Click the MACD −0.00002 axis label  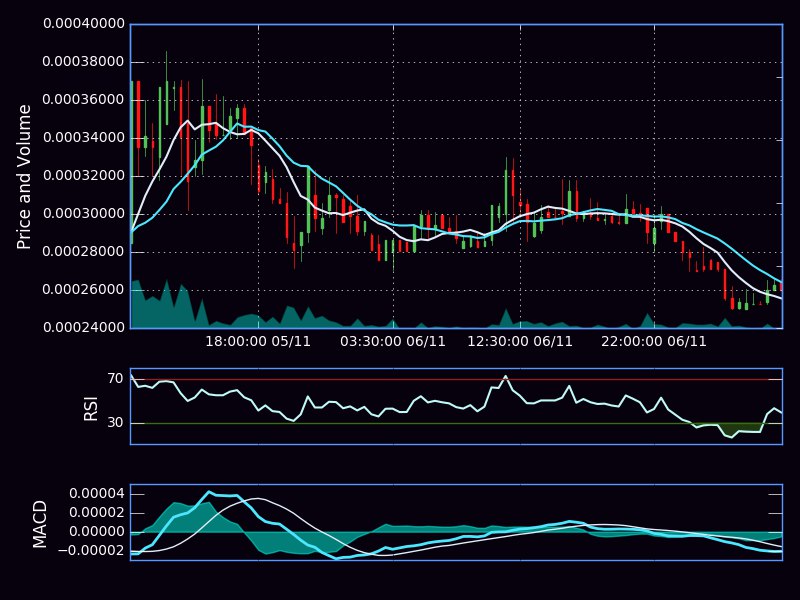[x=91, y=551]
